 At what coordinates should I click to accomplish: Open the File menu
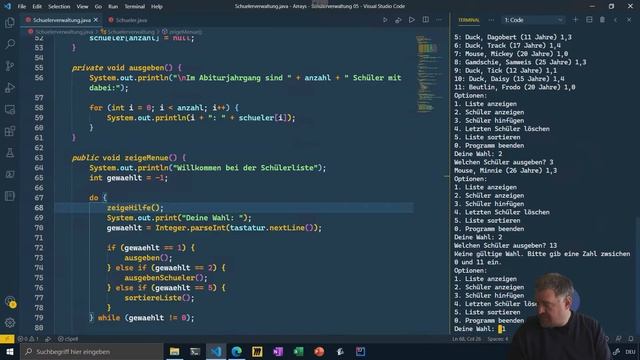pos(22,7)
